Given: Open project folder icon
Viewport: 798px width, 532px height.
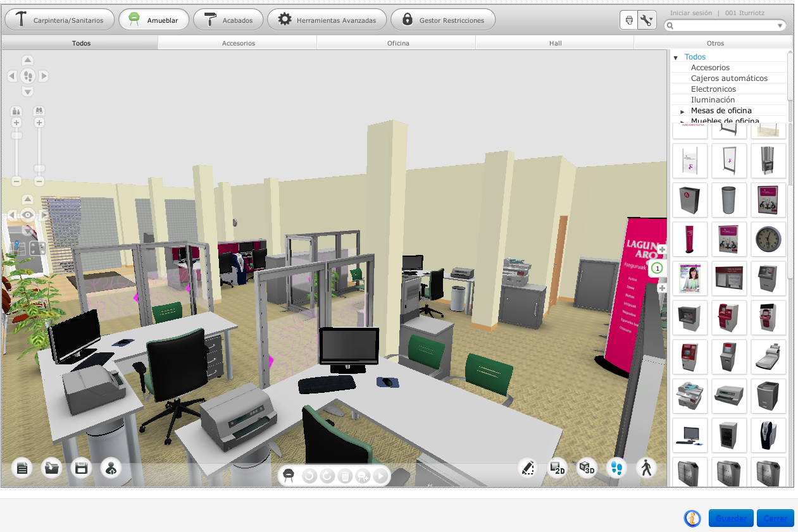Looking at the screenshot, I should coord(52,468).
